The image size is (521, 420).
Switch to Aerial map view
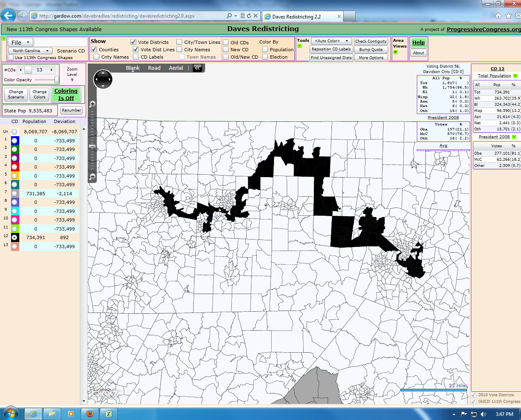tap(176, 68)
